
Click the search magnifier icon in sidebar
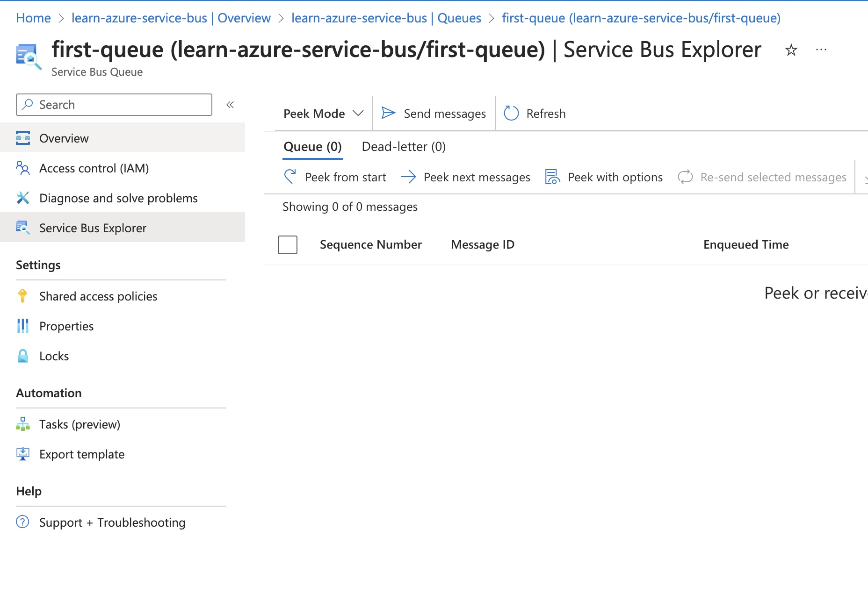point(28,104)
